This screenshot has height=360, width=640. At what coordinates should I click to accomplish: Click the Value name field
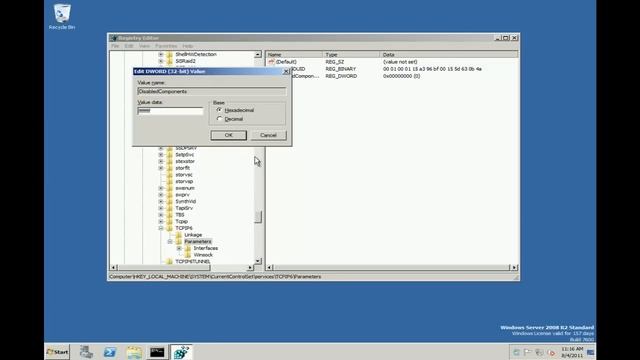[211, 91]
